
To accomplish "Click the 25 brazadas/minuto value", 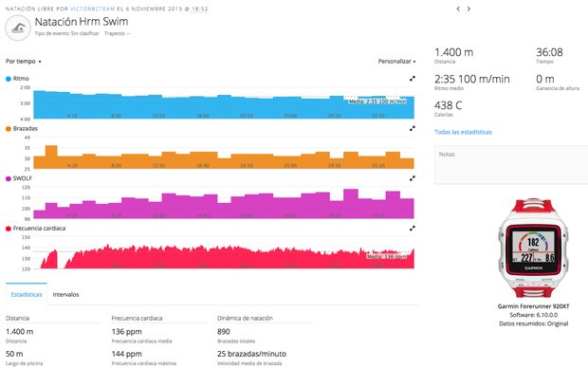I will pyautogui.click(x=251, y=354).
